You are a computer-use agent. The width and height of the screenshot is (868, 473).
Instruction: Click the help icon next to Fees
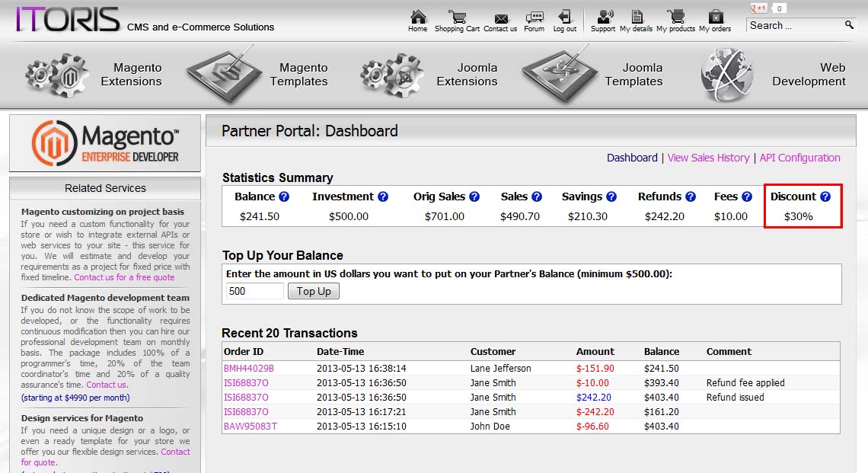pos(748,197)
